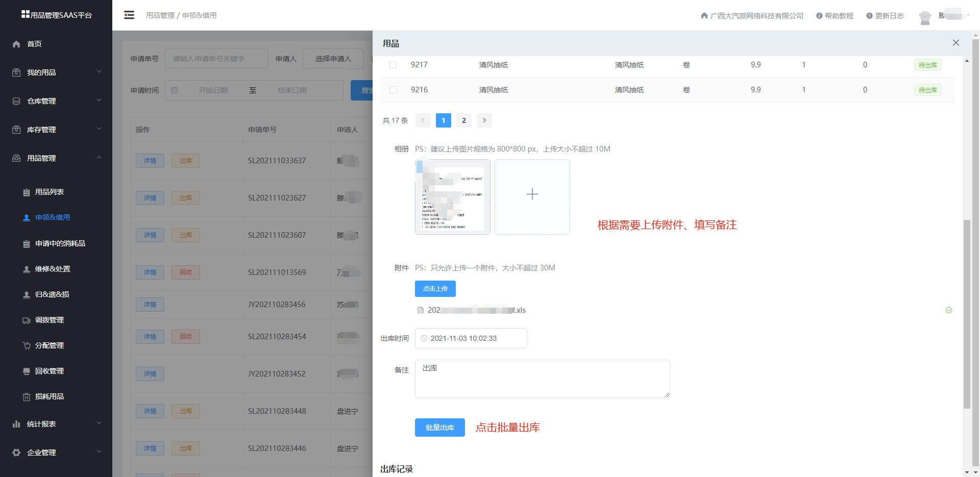The width and height of the screenshot is (980, 477).
Task: Click the company home icon in header
Action: click(704, 16)
